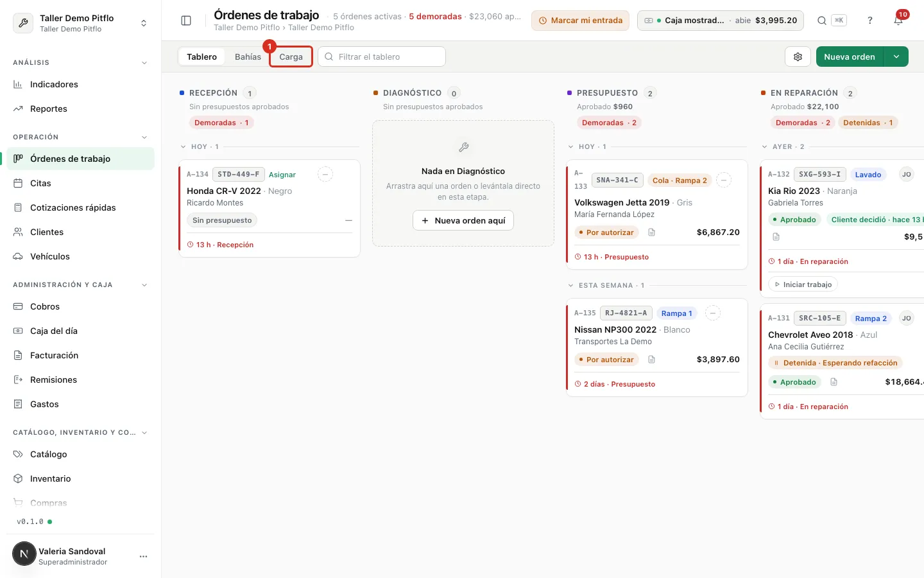Screen dimensions: 924x578
Task: Open the document icon on Nissan NP300 card
Action: [651, 360]
